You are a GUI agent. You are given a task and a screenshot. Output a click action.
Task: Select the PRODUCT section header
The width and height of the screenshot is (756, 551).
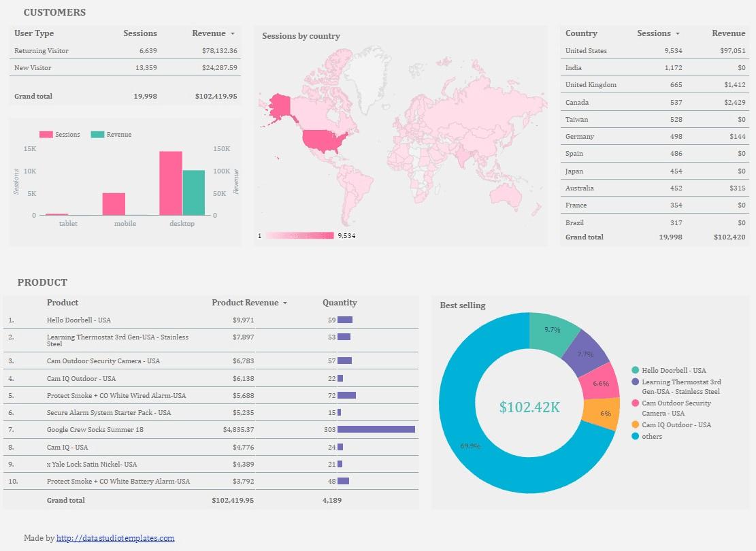click(x=42, y=282)
